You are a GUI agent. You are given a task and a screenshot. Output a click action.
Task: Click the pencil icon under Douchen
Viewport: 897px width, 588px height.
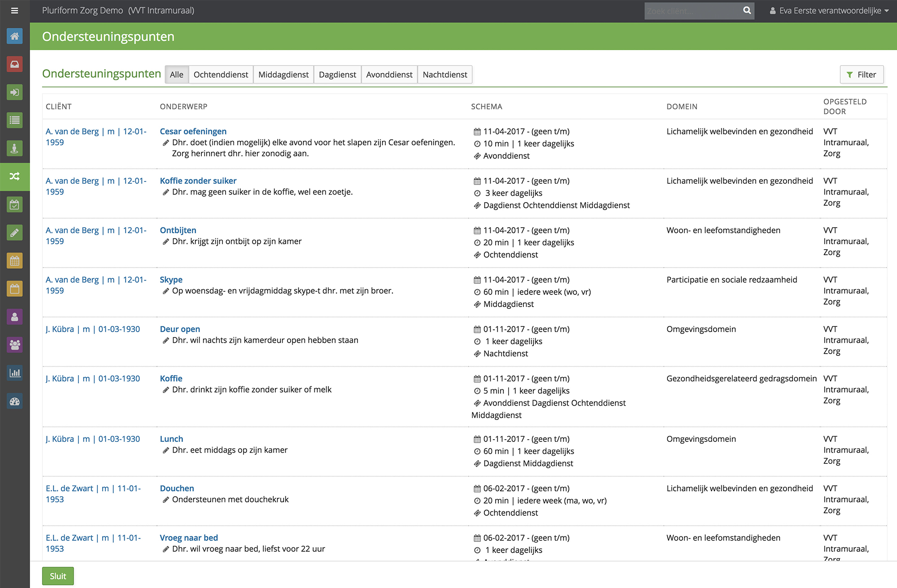pos(165,500)
